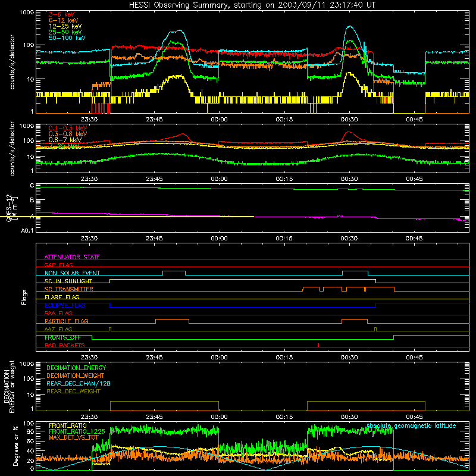Click the SC_TRANSMITTER flag label
Screen dimensions: 476x476
(x=68, y=289)
